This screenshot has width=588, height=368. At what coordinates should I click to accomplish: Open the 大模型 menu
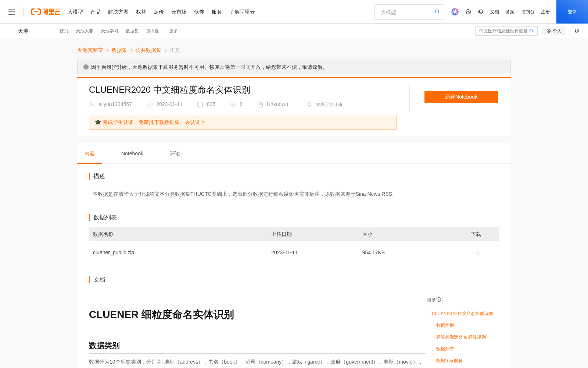pos(75,12)
